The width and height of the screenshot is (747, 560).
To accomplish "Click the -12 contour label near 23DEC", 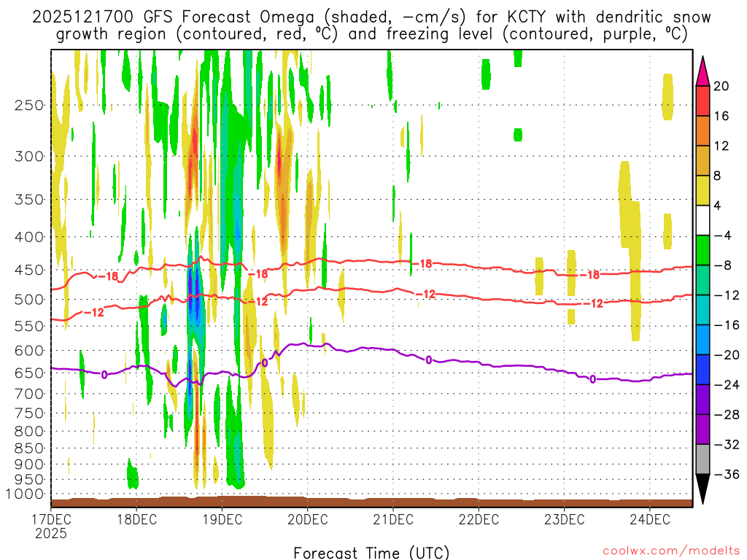I will 593,304.
